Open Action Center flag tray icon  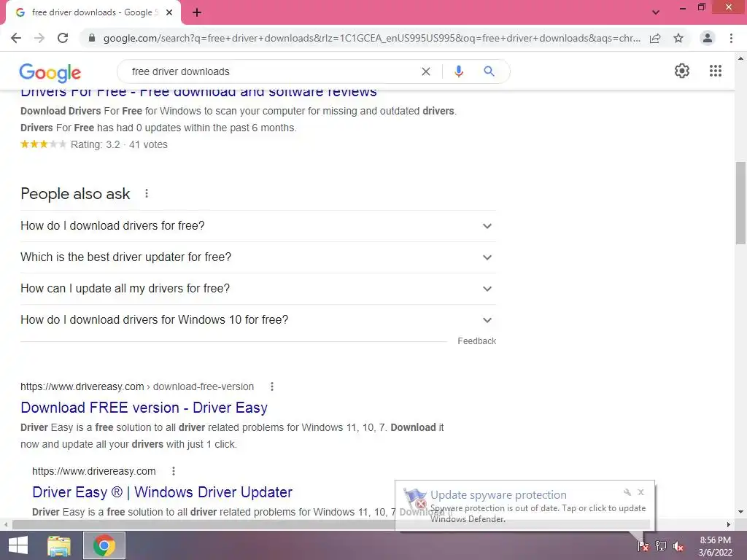coord(643,545)
